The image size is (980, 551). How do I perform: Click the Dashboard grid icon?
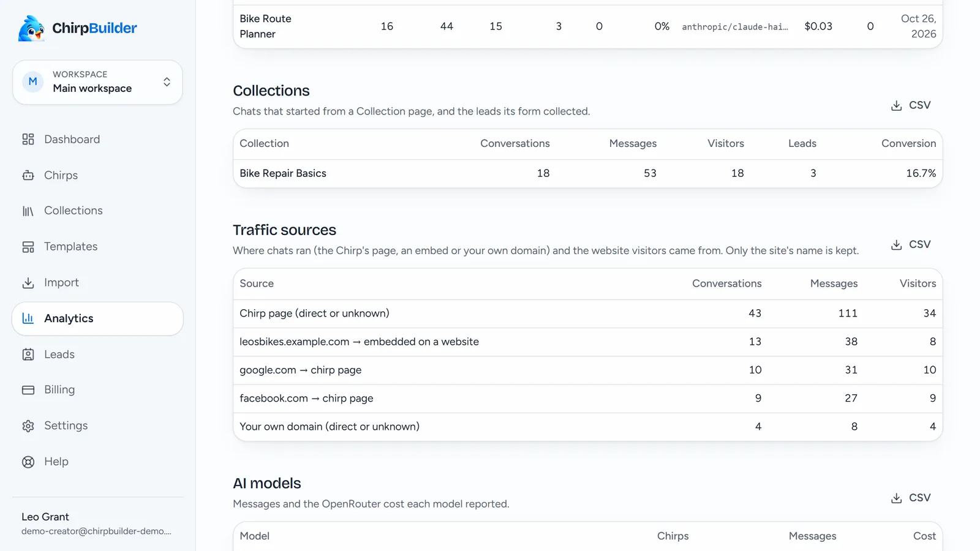[28, 140]
